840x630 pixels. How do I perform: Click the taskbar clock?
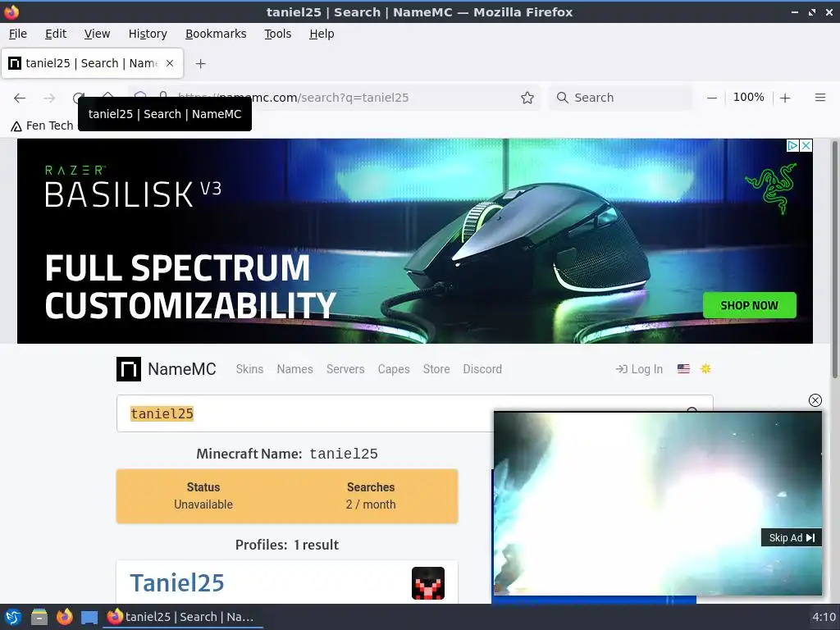(824, 617)
